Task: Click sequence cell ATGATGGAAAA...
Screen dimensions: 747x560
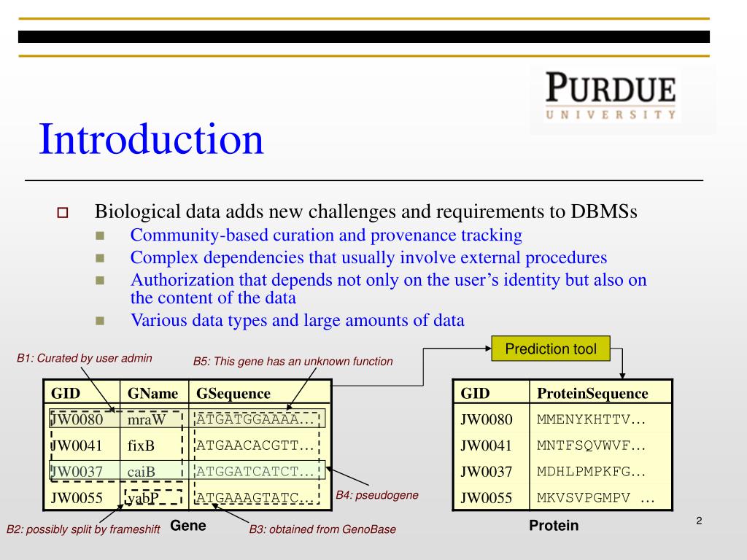Action: (x=255, y=419)
